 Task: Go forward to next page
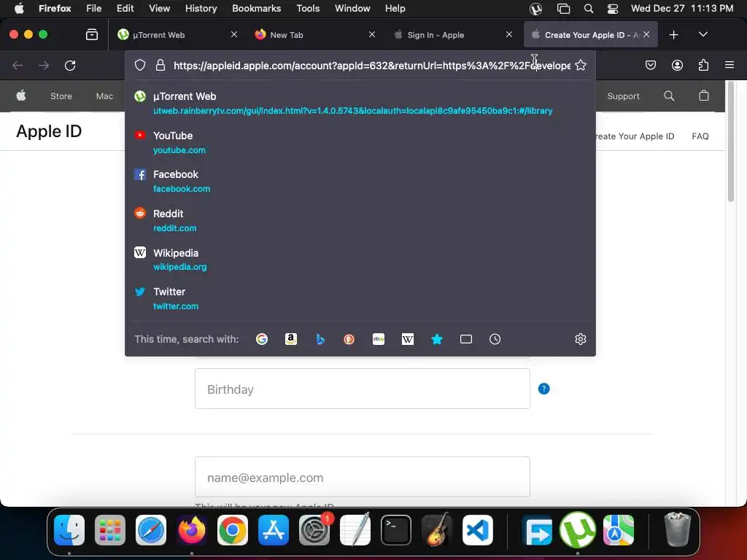click(x=44, y=65)
